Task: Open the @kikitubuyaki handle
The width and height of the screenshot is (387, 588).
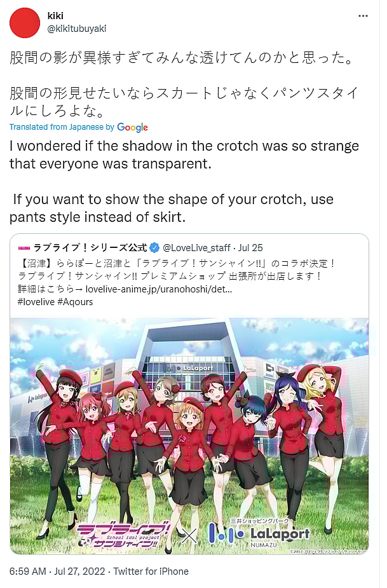Action: tap(77, 29)
